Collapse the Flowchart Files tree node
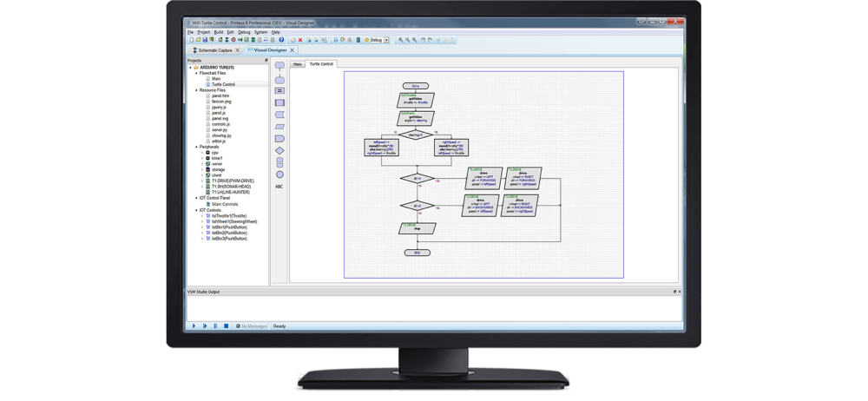Image resolution: width=868 pixels, height=401 pixels. coord(196,73)
